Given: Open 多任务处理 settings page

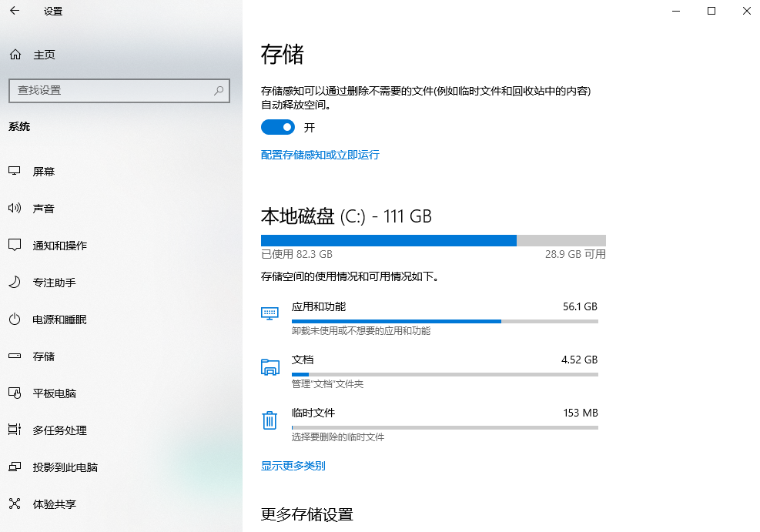Looking at the screenshot, I should pos(121,430).
